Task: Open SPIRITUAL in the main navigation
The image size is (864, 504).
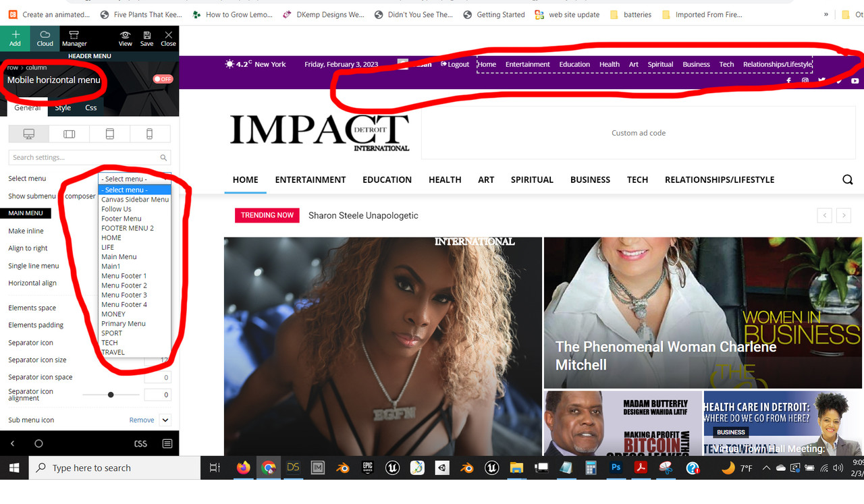Action: click(x=532, y=179)
